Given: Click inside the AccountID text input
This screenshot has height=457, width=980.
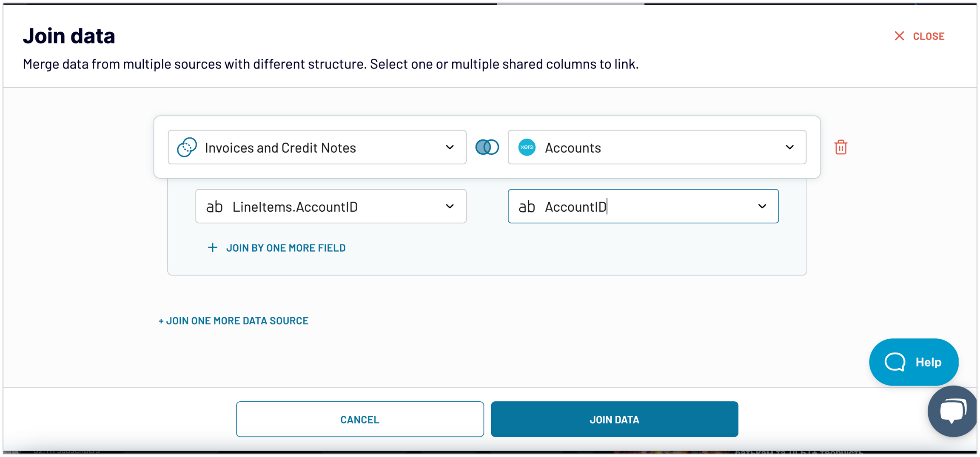Looking at the screenshot, I should coord(638,207).
